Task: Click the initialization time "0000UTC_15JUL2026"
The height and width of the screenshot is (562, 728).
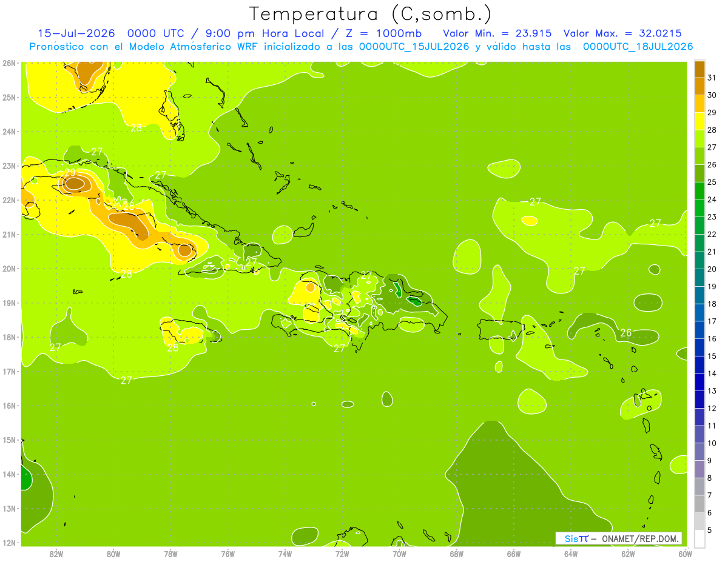Action: pos(414,47)
